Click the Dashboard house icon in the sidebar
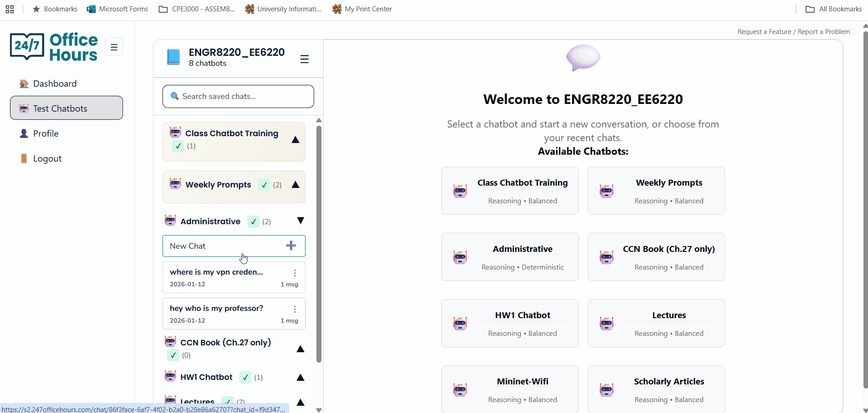 pyautogui.click(x=24, y=84)
